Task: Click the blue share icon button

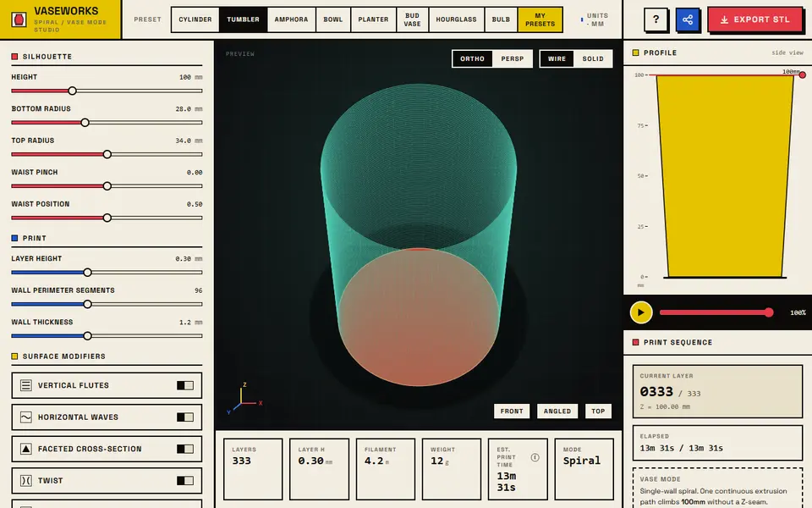Action: pos(687,19)
